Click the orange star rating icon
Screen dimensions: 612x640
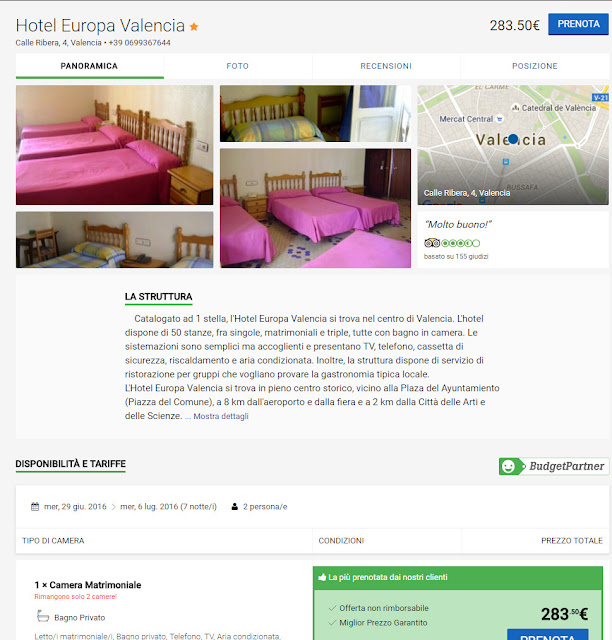click(194, 27)
